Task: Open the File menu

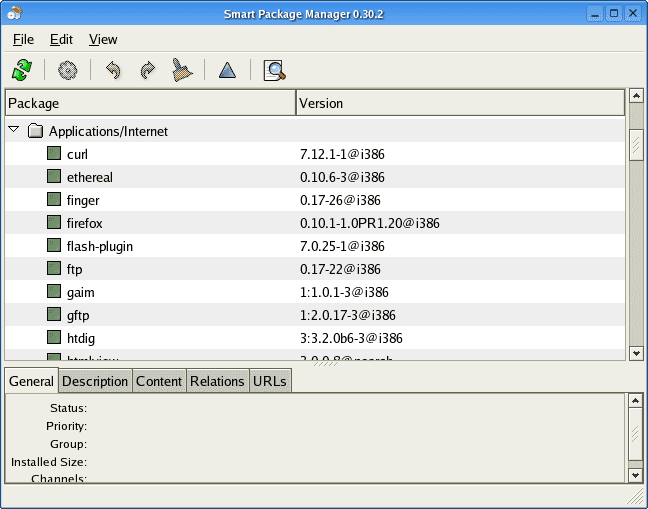Action: coord(24,39)
